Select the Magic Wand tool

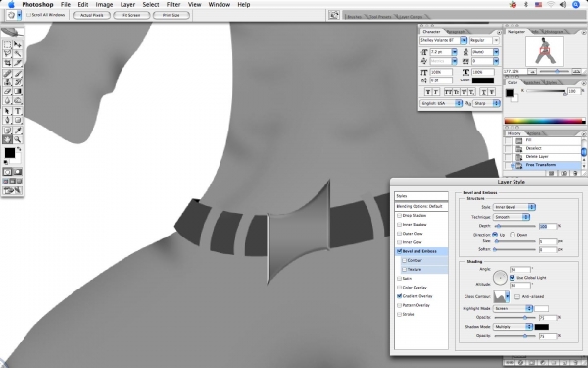click(x=18, y=54)
